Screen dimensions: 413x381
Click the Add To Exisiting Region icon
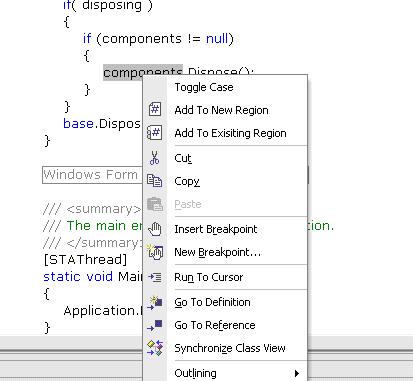coord(154,133)
